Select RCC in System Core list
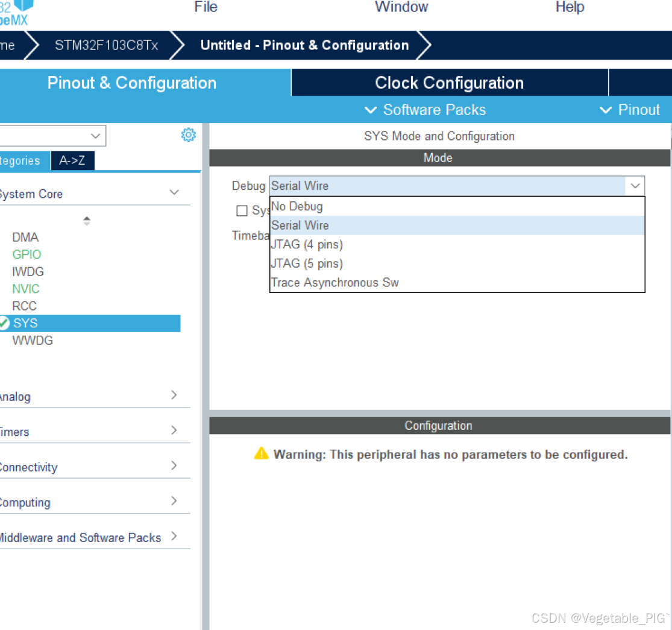Viewport: 672px width, 630px height. [x=25, y=306]
